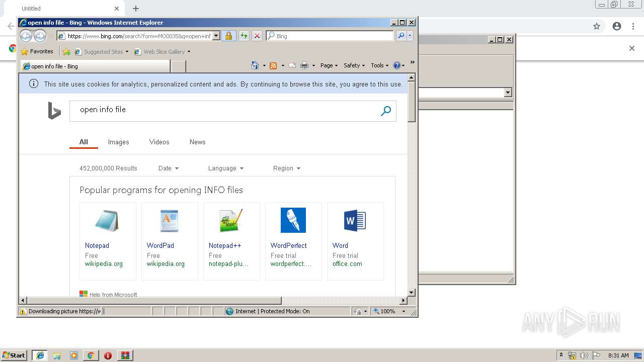The image size is (644, 362).
Task: Open a new Chrome tab with plus
Action: click(136, 9)
